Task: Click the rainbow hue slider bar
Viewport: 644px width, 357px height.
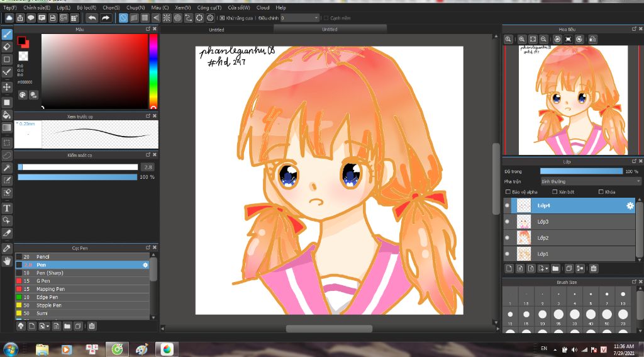Action: point(153,71)
